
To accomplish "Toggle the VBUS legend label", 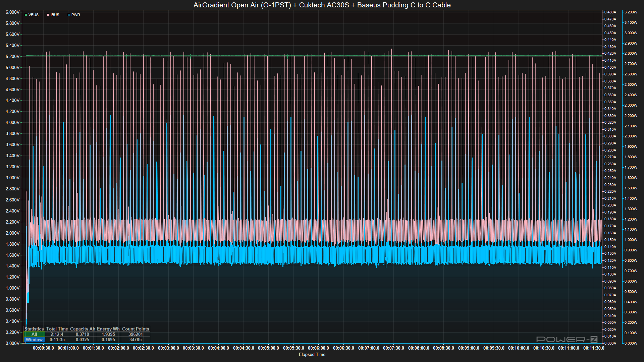I will click(x=34, y=15).
